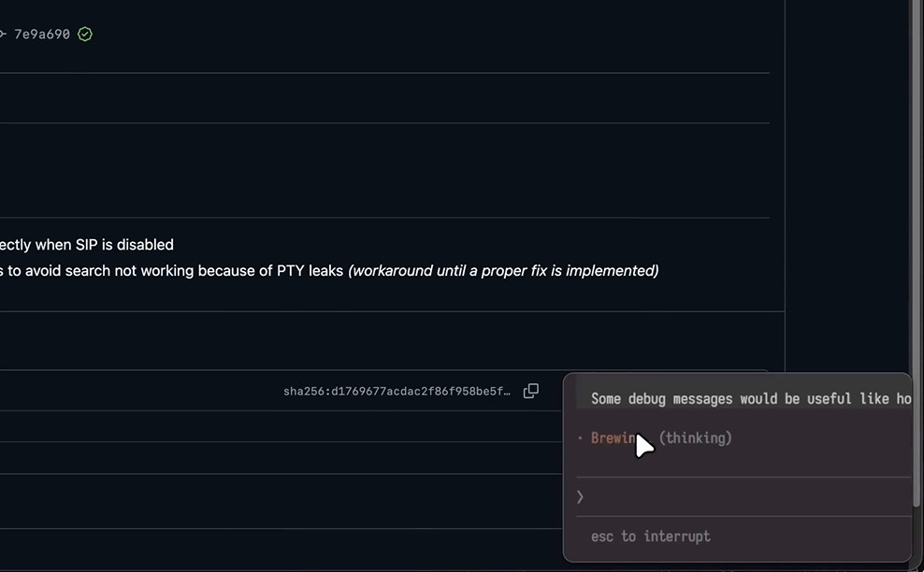Click the green verified checkmark badge
The image size is (924, 572).
(x=85, y=35)
